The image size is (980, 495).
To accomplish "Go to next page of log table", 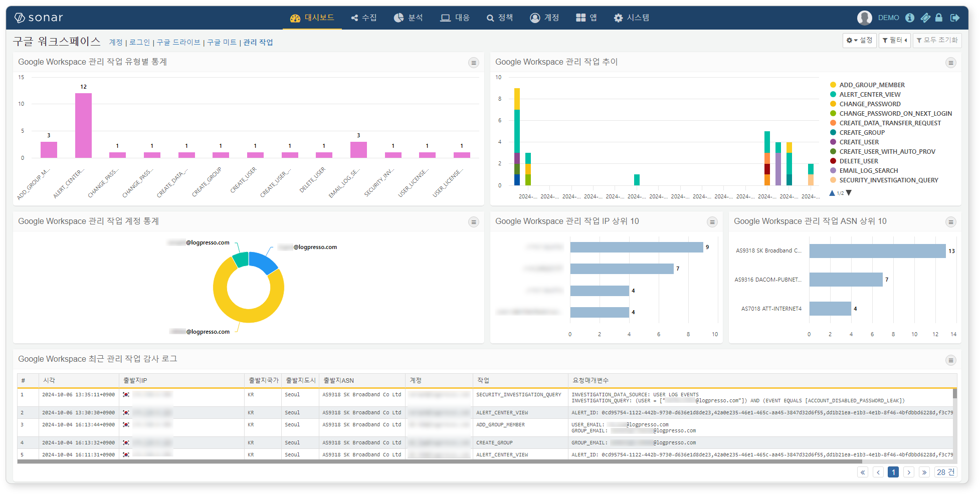I will pos(909,472).
